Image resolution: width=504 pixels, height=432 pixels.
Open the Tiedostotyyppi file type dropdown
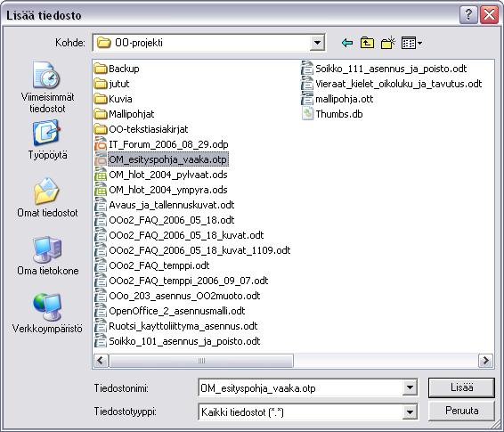pos(410,412)
